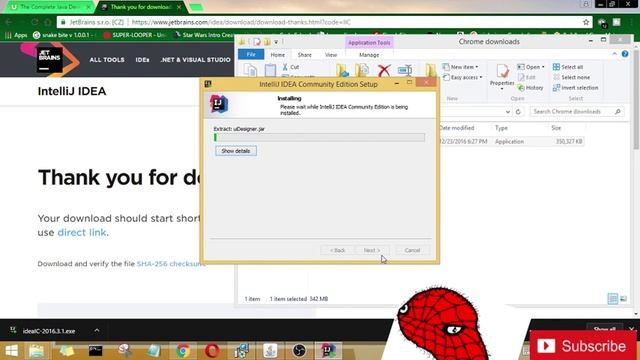Open the Manage ribbon tab
The width and height of the screenshot is (640, 360).
[x=369, y=55]
